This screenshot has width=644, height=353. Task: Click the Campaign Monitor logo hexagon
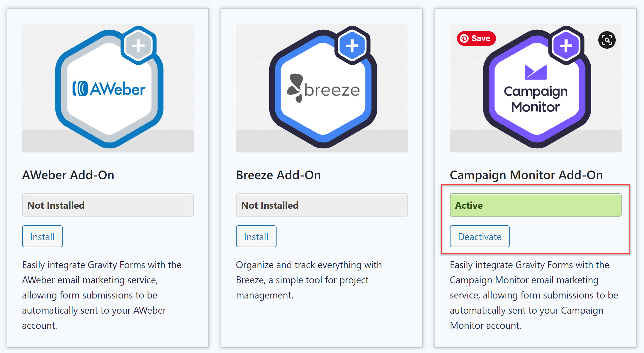point(537,89)
